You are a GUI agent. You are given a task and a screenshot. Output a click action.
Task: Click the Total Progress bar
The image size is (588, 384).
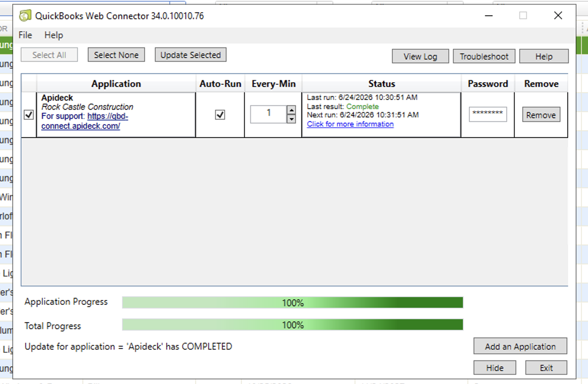click(292, 325)
